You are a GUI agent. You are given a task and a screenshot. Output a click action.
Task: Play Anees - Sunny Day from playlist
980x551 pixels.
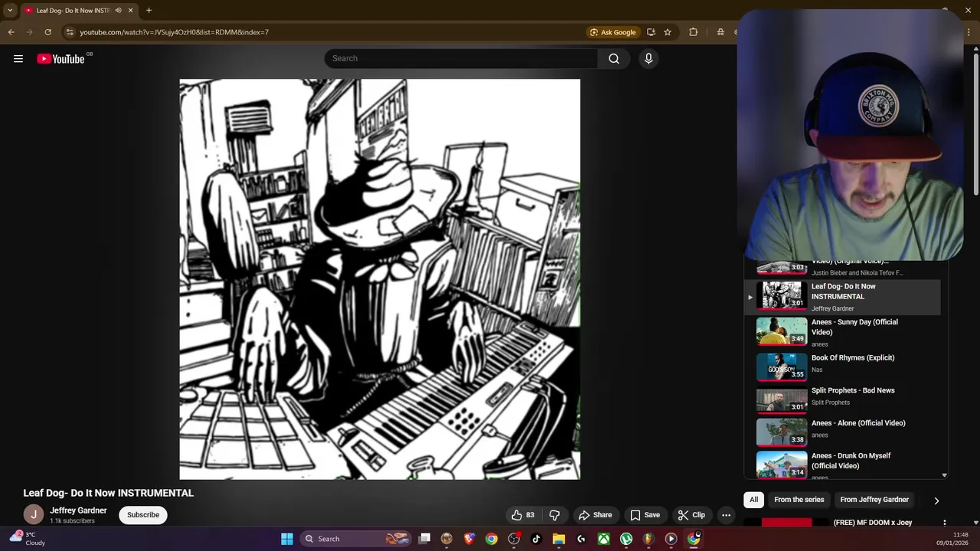coord(842,332)
